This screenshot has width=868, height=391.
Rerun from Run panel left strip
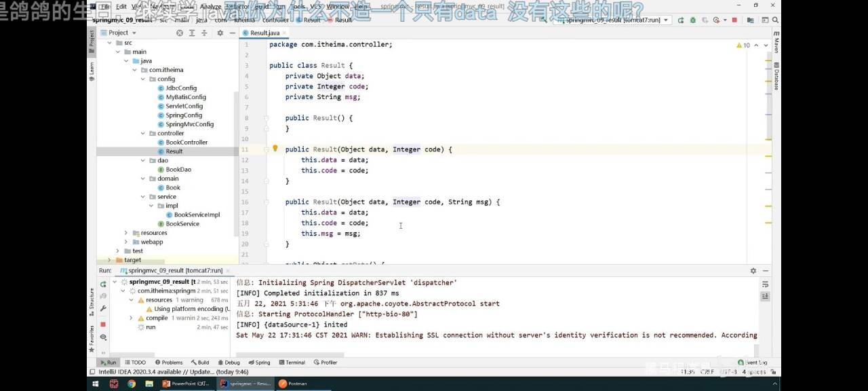[x=103, y=285]
